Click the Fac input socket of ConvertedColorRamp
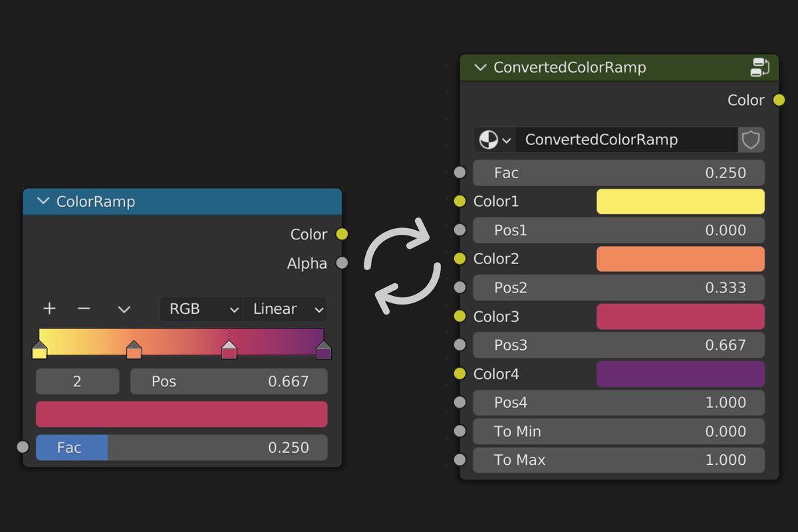 click(x=460, y=172)
